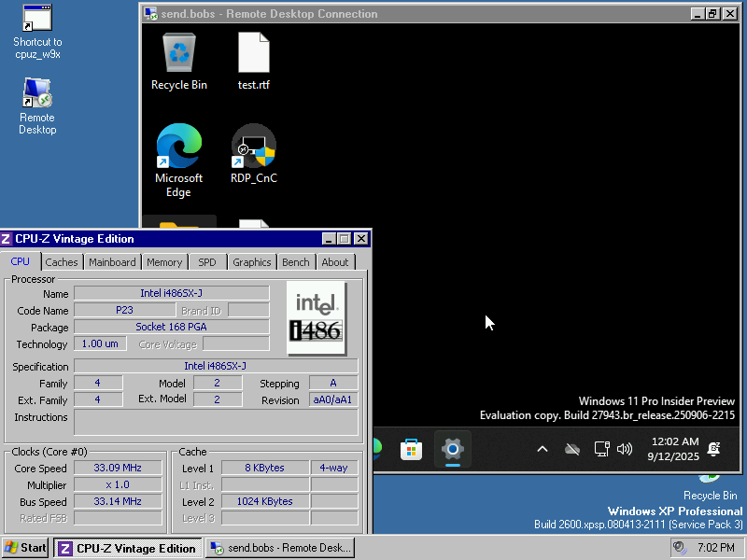Click the Revision value aA0/aA1

pyautogui.click(x=333, y=399)
